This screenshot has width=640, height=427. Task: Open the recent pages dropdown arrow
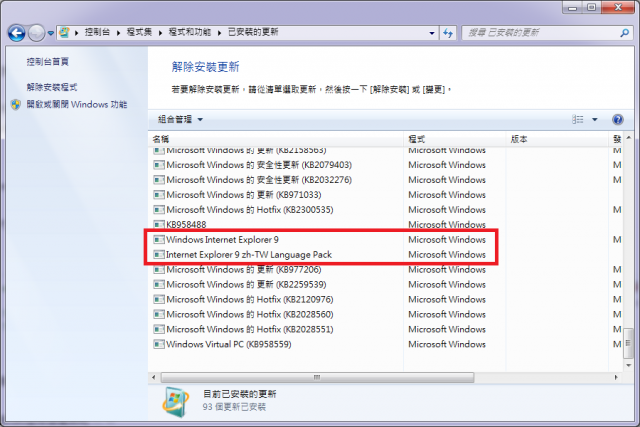click(x=51, y=33)
